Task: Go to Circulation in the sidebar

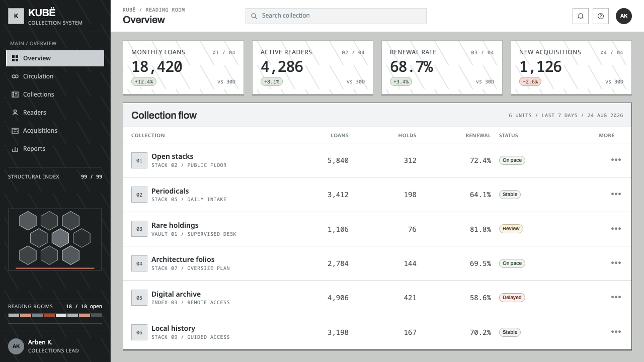Action: click(55, 76)
